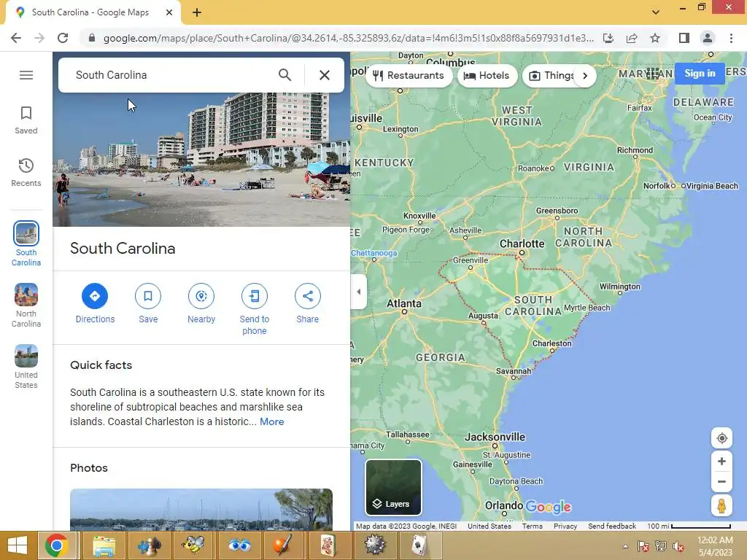Click Myrtle Beach label on map
This screenshot has height=560, width=747.
[x=587, y=308]
